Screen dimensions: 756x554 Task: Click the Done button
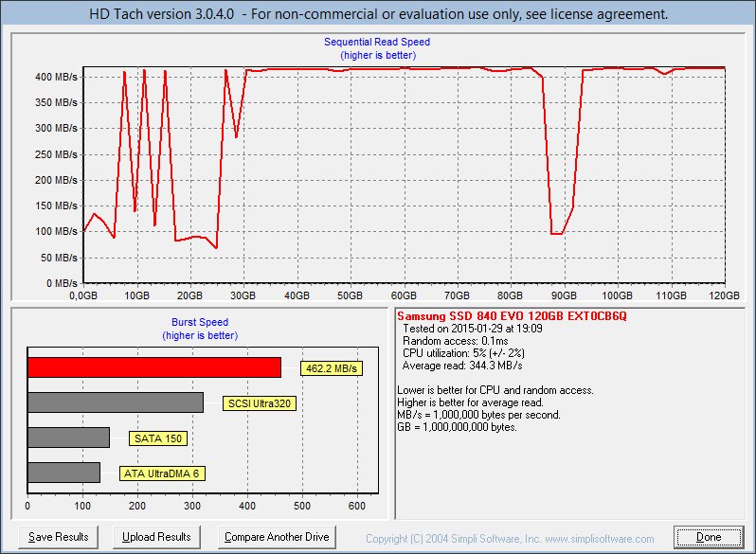click(709, 537)
